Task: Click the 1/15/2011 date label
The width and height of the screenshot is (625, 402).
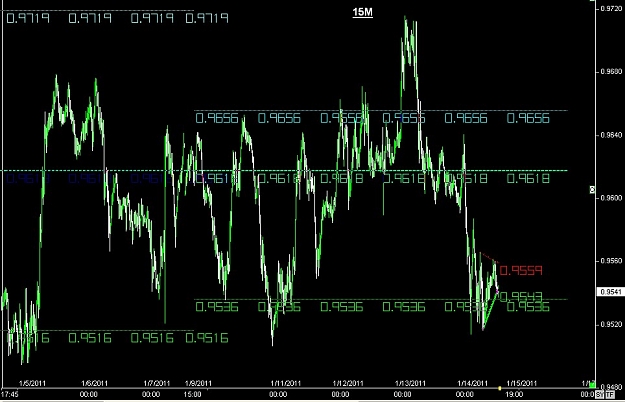Action: [x=521, y=383]
